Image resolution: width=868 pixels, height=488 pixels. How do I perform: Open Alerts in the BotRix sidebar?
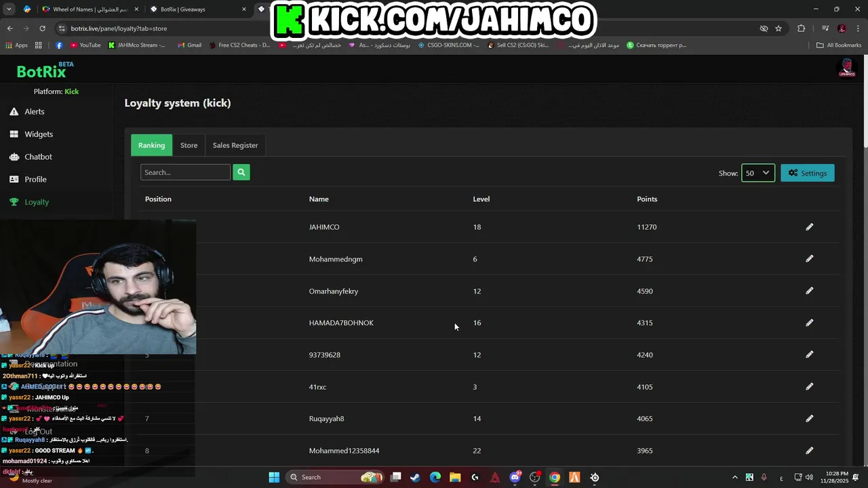(27, 112)
